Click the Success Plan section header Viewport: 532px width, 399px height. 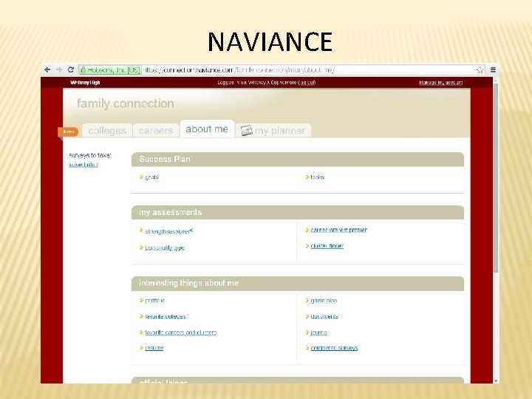click(x=298, y=159)
